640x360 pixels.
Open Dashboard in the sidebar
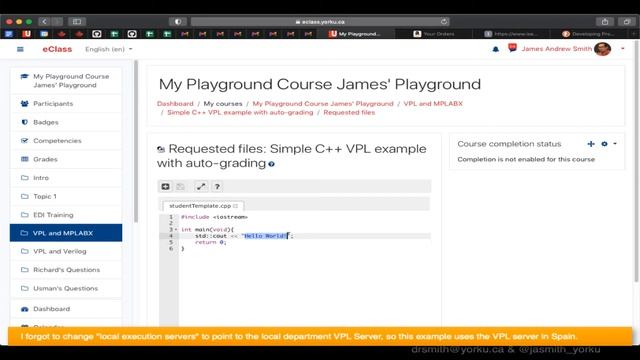(x=66, y=309)
